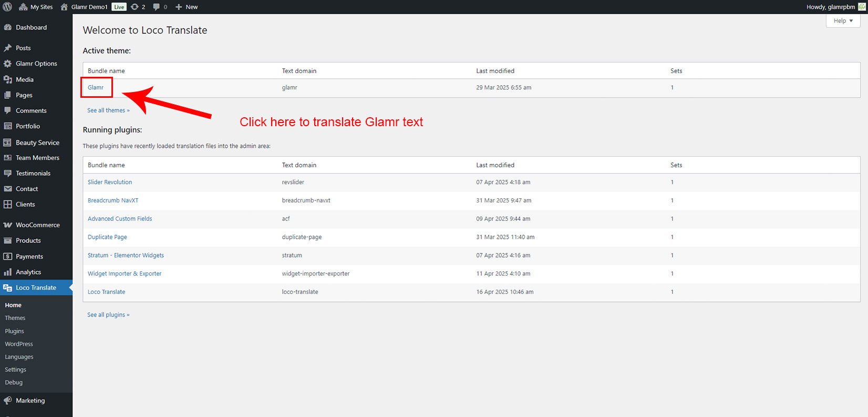The width and height of the screenshot is (868, 417).
Task: Click the Portfolio icon in sidebar
Action: click(x=8, y=126)
